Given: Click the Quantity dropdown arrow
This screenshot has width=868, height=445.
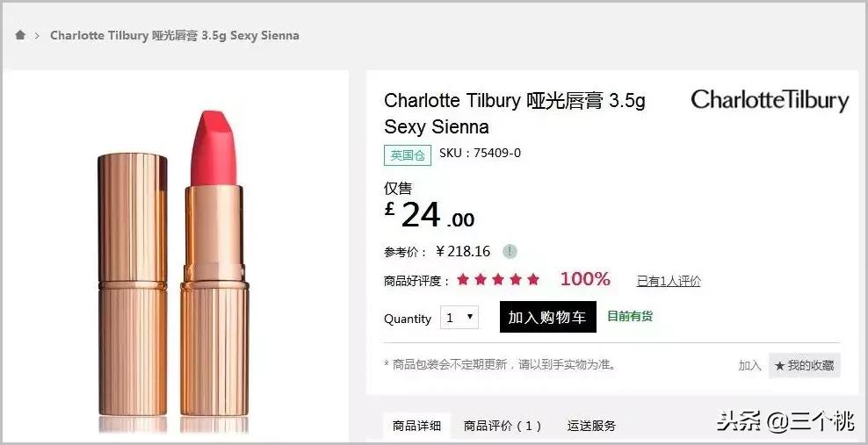Looking at the screenshot, I should [470, 318].
